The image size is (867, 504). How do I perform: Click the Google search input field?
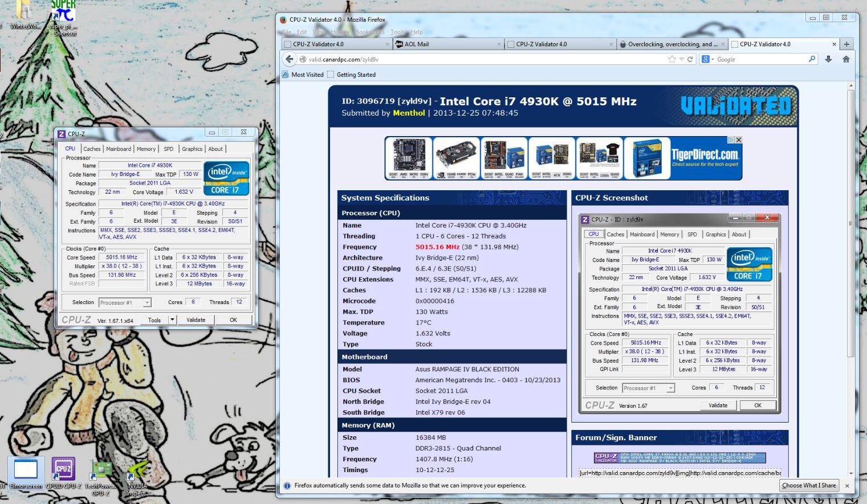pyautogui.click(x=762, y=59)
